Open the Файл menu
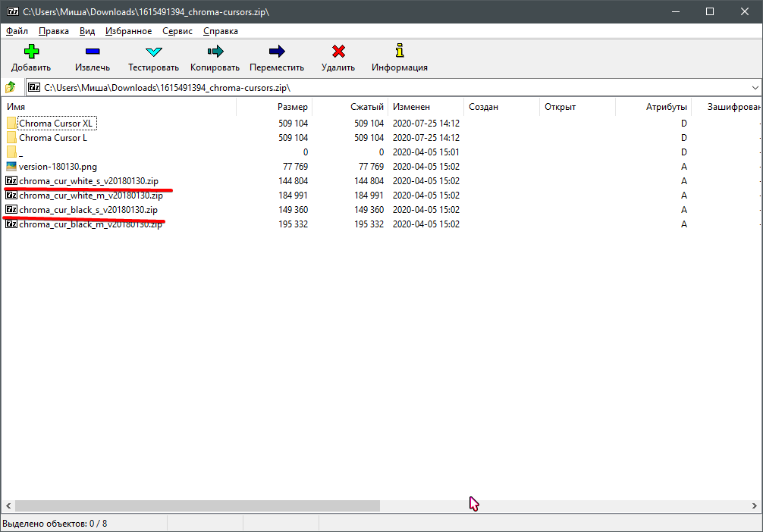 tap(17, 31)
